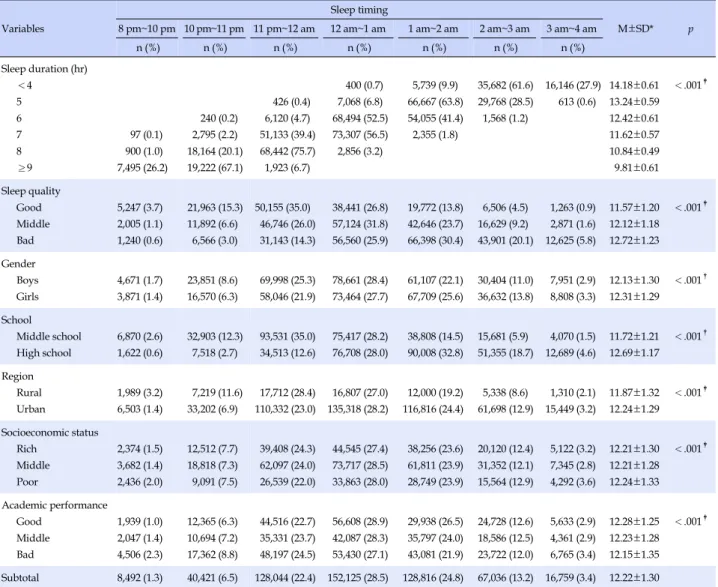Click the italic 'p' column header
Viewport: 718px width, 587px height.
click(x=690, y=29)
